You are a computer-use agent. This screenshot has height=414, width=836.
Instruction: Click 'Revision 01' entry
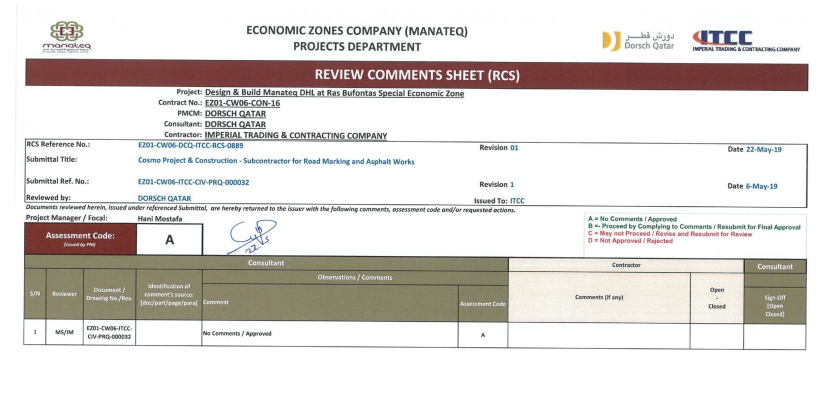coord(499,148)
